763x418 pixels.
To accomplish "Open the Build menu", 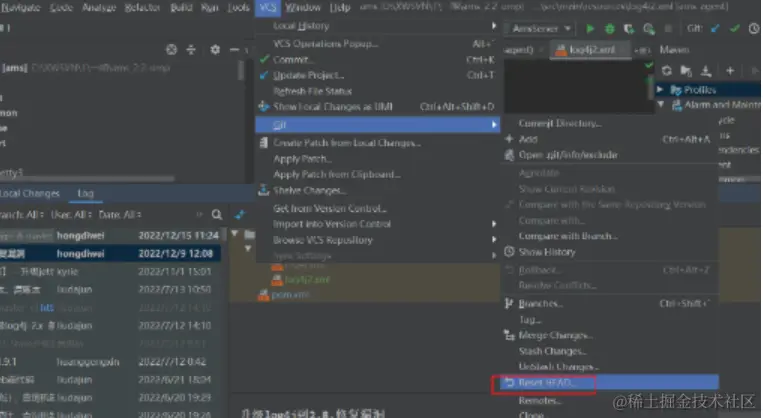I will click(182, 7).
